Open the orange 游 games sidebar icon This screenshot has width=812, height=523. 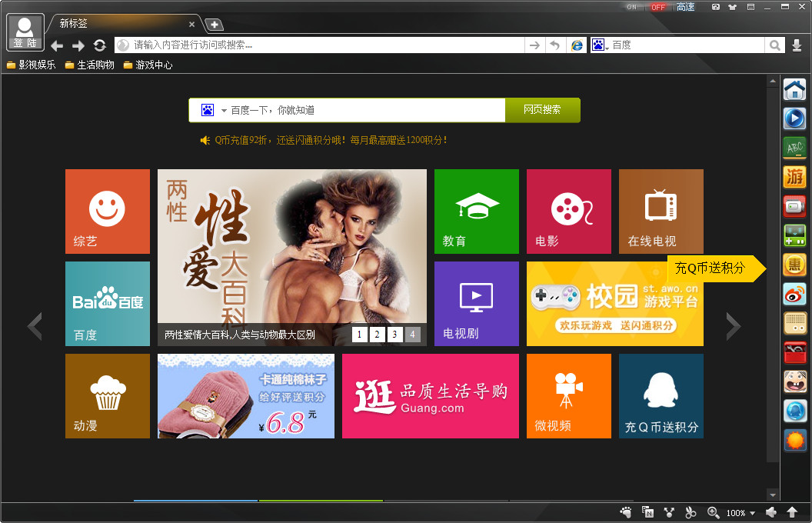794,177
